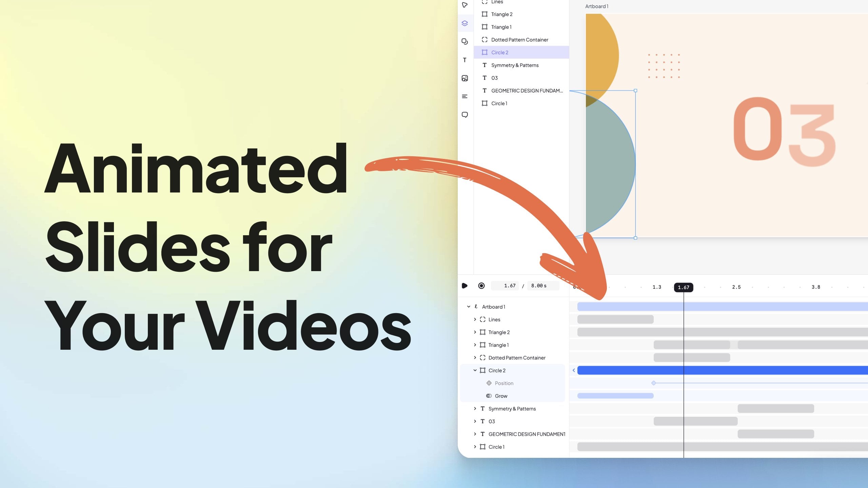Viewport: 868px width, 488px height.
Task: Click the frame icon beside Triangle 1 in timeline
Action: point(482,345)
